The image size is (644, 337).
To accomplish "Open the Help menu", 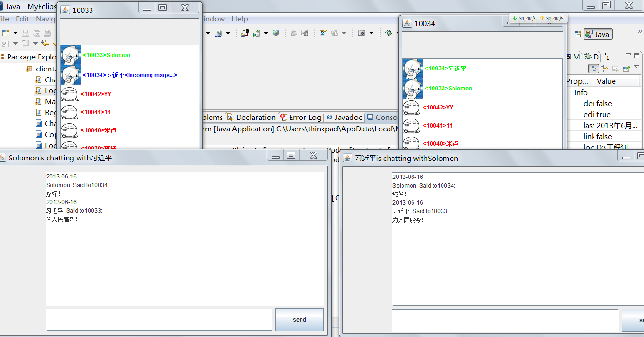I will click(240, 19).
